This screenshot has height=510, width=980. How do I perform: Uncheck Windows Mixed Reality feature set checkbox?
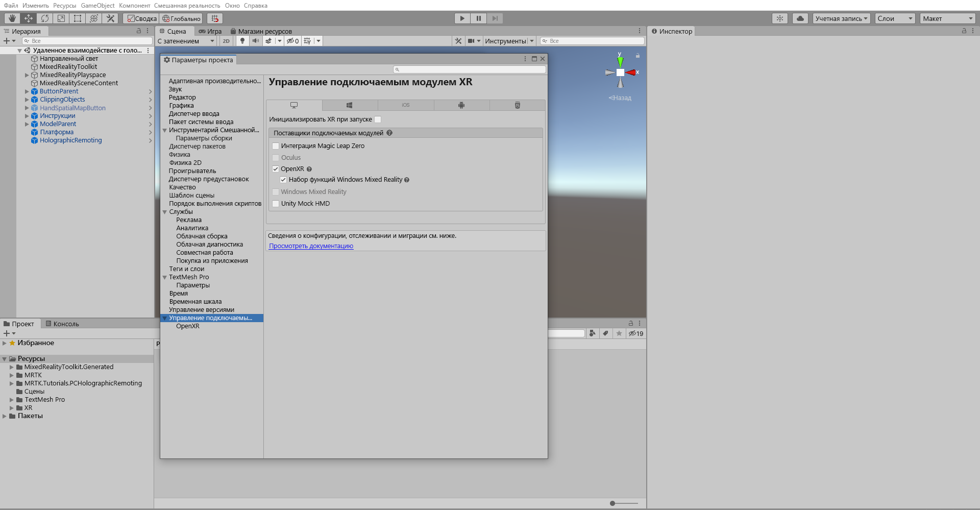(x=283, y=180)
